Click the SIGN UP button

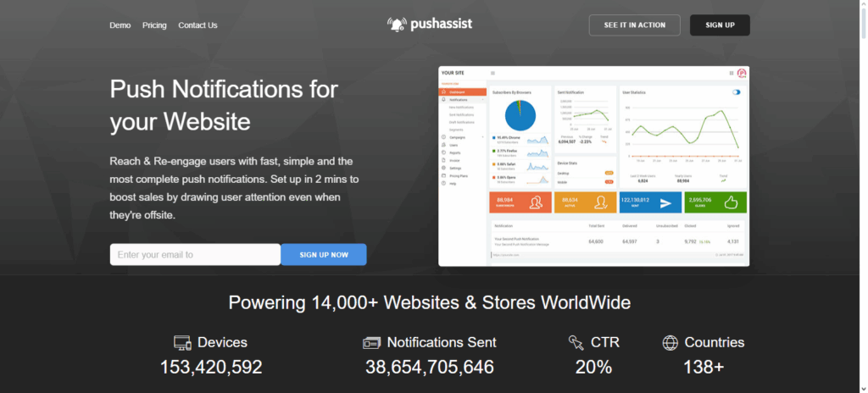(720, 25)
